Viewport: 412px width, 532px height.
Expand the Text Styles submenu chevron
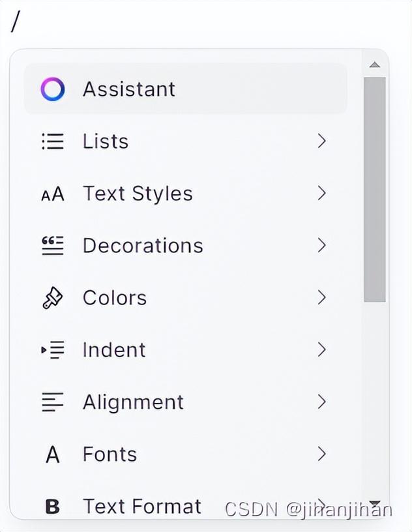321,194
